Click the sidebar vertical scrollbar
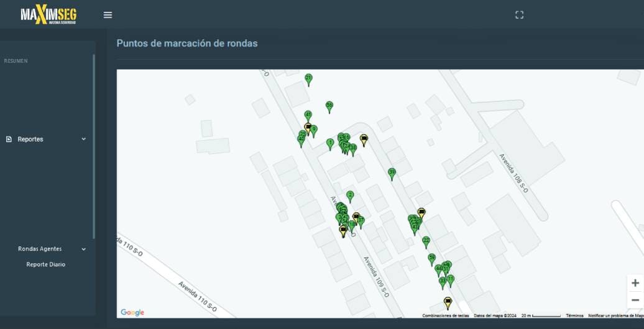The image size is (644, 329). pyautogui.click(x=94, y=146)
